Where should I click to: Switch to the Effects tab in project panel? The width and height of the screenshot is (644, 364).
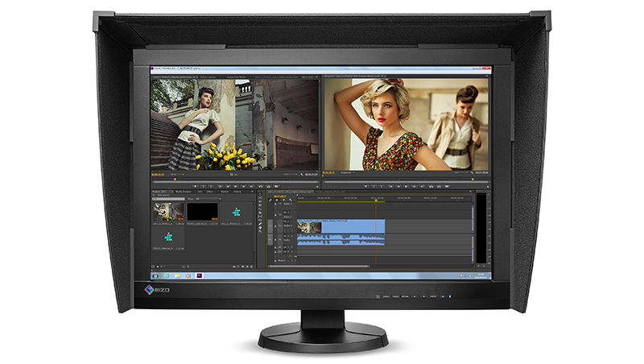pyautogui.click(x=209, y=192)
